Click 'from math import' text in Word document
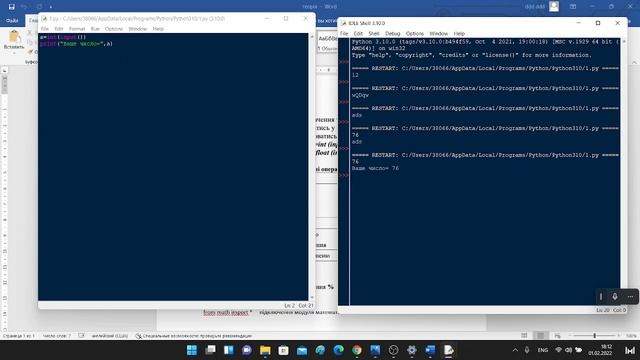The width and height of the screenshot is (640, 360). 226,312
